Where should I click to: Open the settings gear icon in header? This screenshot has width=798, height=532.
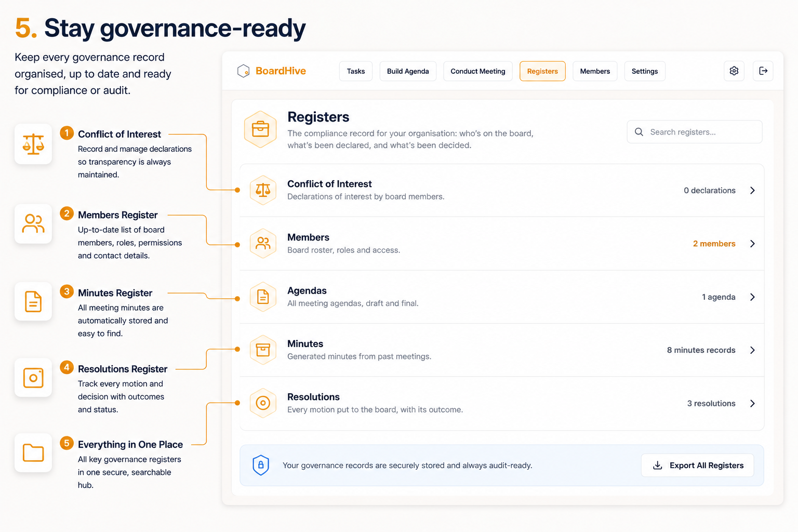point(734,71)
